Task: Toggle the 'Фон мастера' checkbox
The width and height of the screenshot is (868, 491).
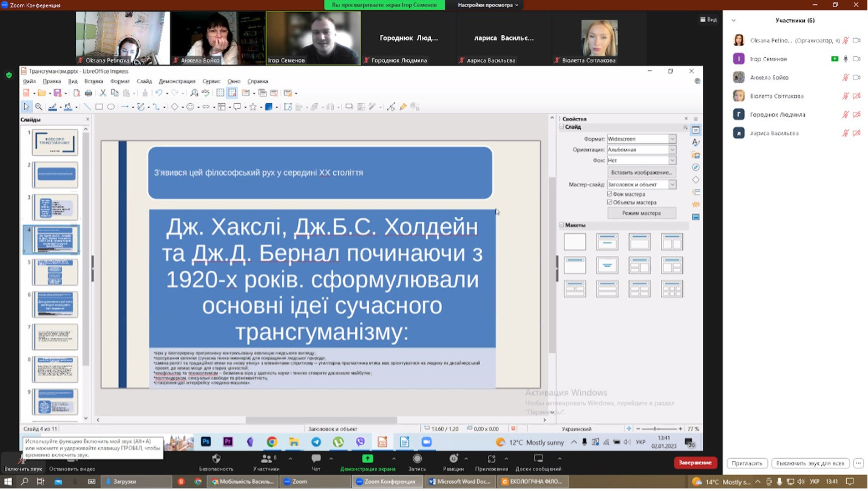Action: click(610, 194)
